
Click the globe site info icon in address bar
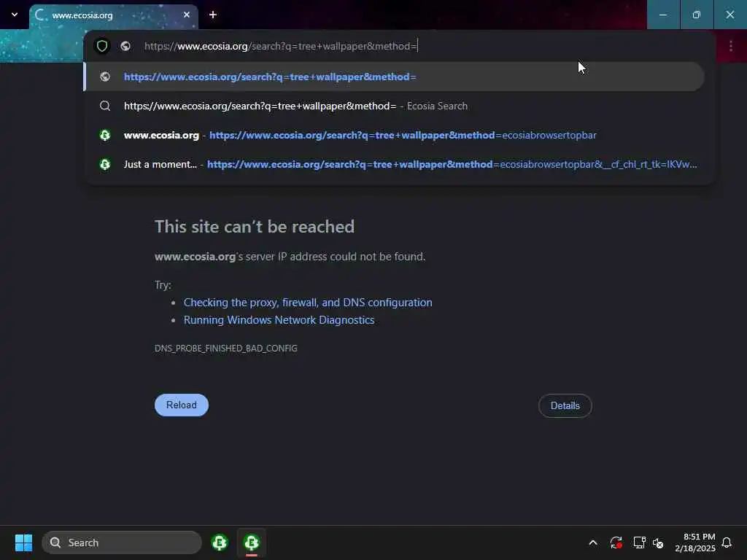click(x=125, y=46)
